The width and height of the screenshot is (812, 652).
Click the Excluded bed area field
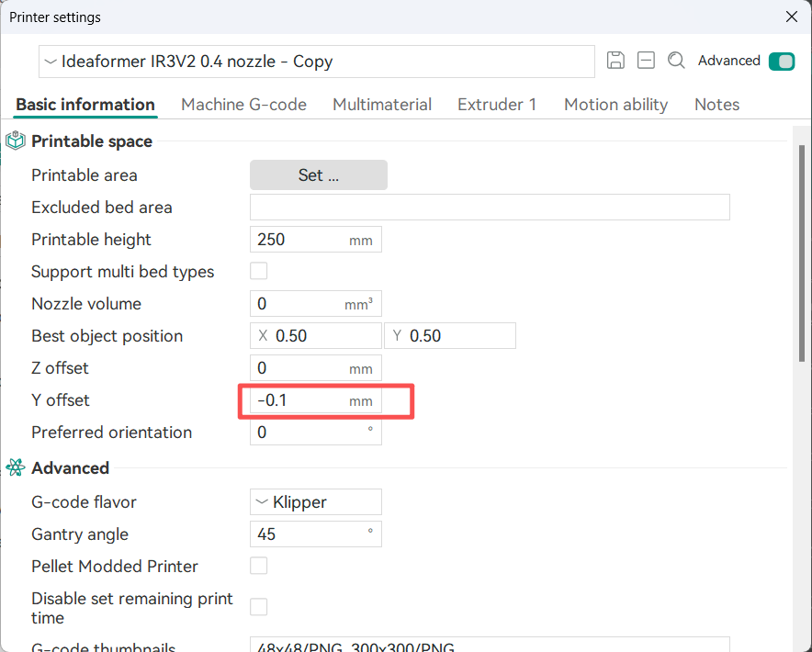pos(490,208)
